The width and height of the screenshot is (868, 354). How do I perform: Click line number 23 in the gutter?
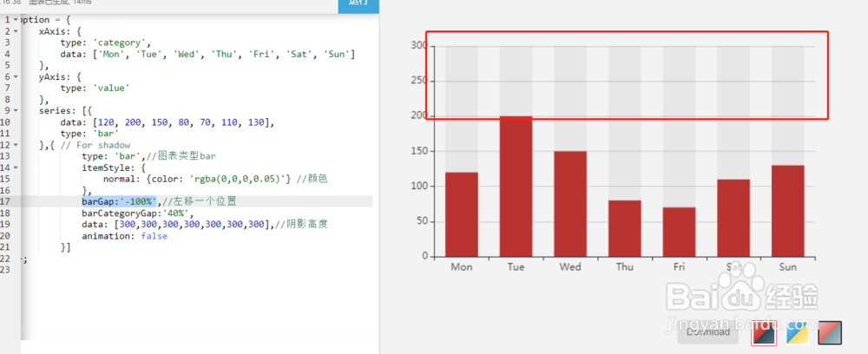click(x=5, y=269)
